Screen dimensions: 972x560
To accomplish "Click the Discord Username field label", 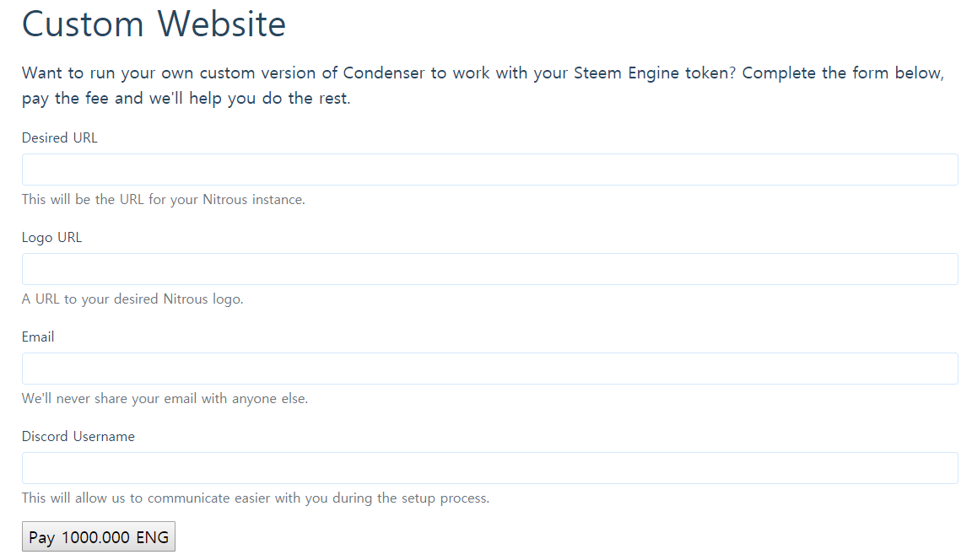I will tap(78, 436).
